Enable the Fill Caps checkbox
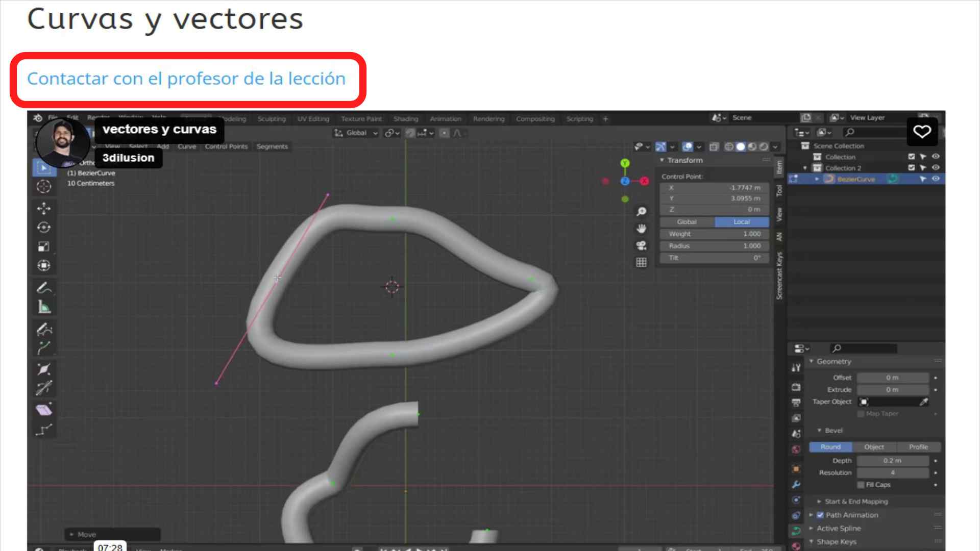 tap(861, 485)
